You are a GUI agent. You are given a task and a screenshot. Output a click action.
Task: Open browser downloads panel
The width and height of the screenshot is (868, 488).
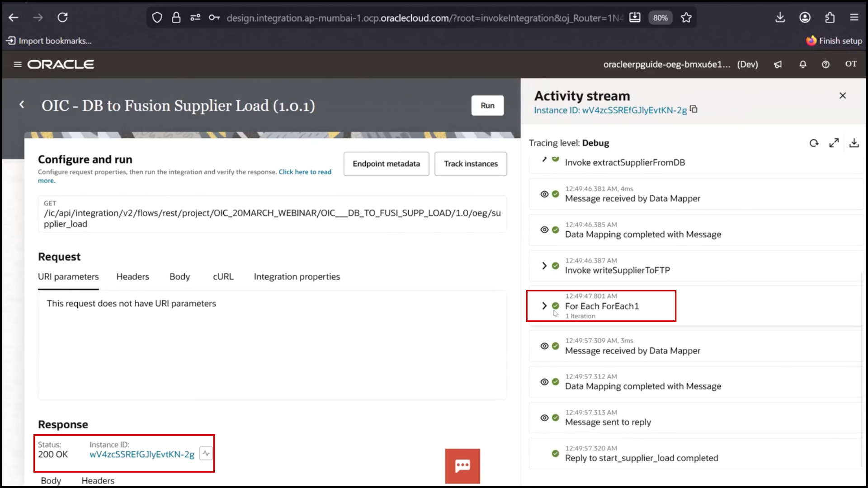click(780, 18)
